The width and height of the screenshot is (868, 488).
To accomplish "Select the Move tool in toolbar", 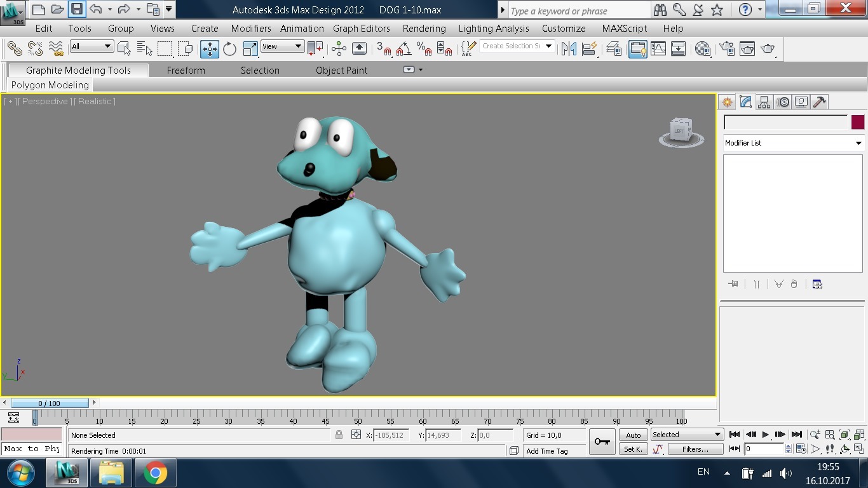I will [x=209, y=49].
